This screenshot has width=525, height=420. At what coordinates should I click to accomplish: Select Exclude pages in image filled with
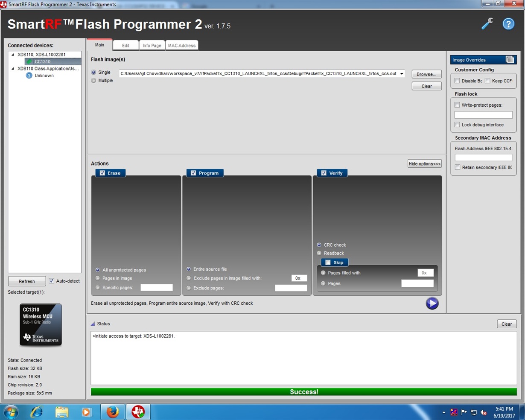[189, 278]
